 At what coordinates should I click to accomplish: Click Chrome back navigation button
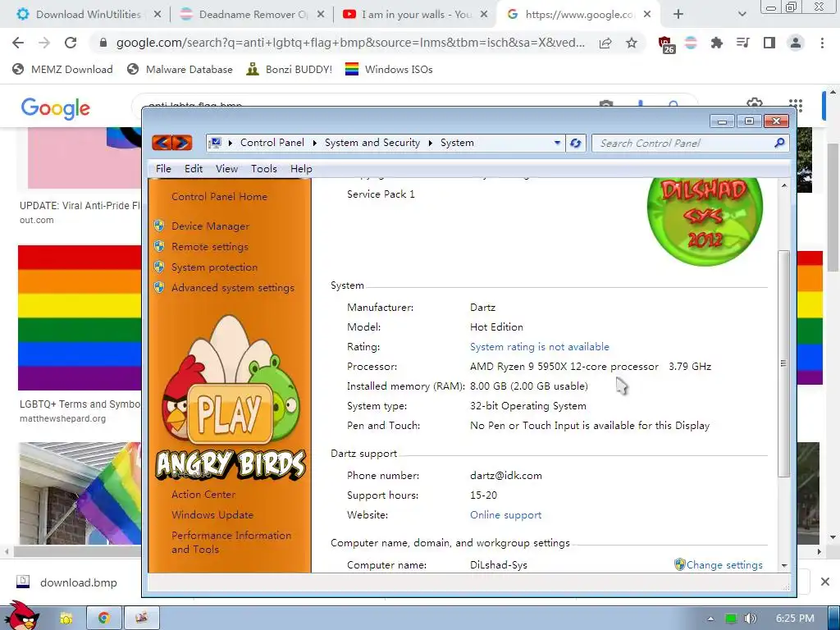click(18, 43)
